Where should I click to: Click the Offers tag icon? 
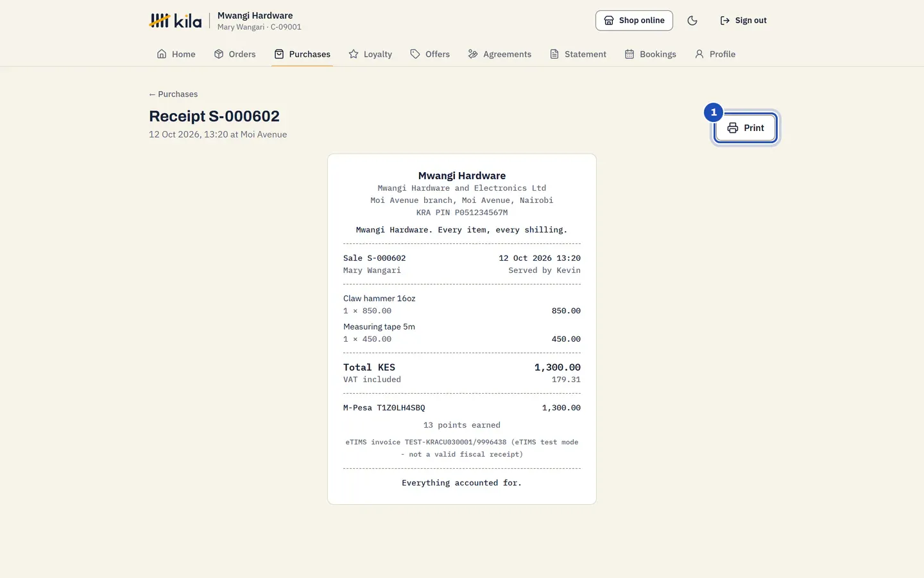415,54
